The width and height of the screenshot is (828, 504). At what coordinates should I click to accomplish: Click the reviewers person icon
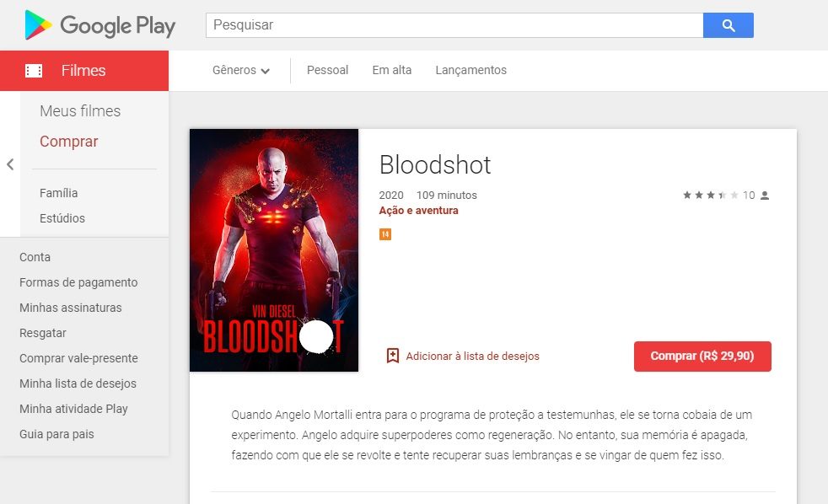click(765, 196)
